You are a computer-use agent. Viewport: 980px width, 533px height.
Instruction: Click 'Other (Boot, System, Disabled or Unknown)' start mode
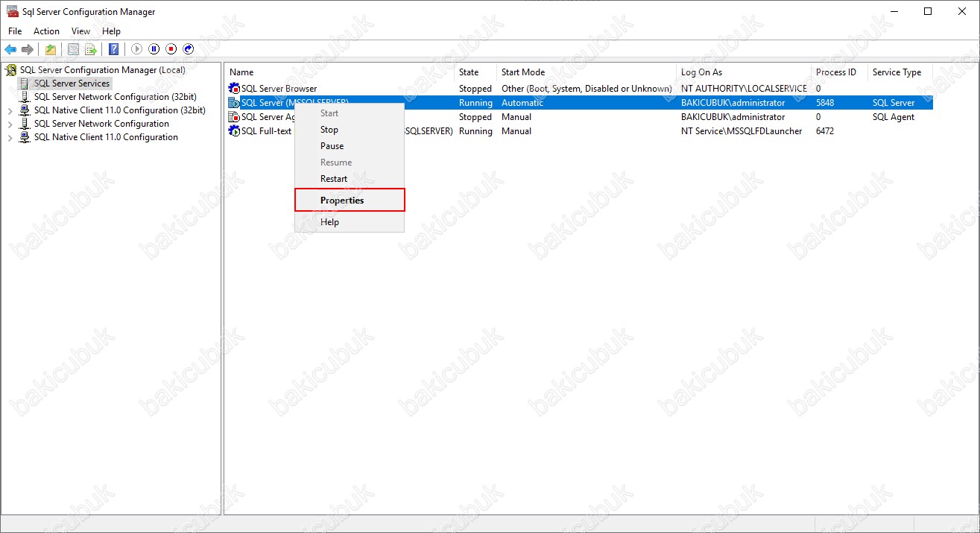point(587,89)
